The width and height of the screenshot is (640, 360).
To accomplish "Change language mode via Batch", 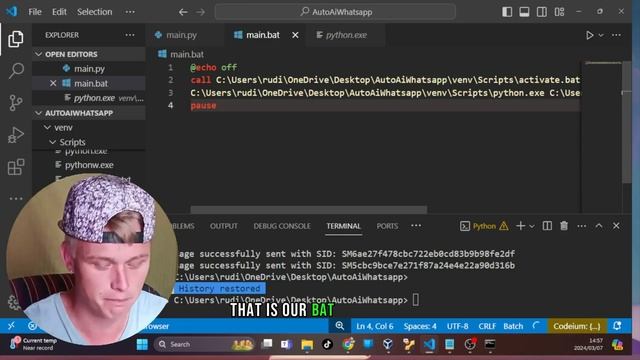I will (513, 326).
